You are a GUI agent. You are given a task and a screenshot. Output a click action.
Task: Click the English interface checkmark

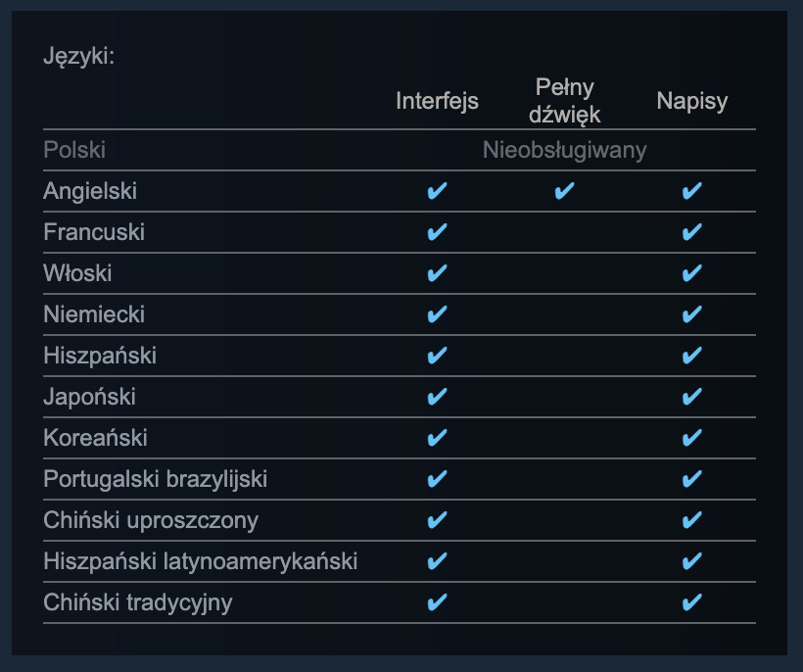click(x=438, y=191)
